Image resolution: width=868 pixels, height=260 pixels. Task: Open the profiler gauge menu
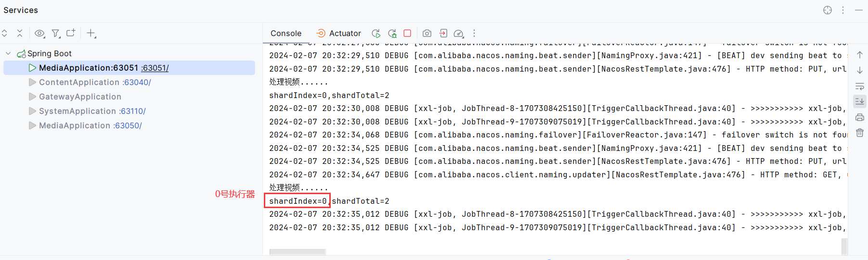[459, 33]
